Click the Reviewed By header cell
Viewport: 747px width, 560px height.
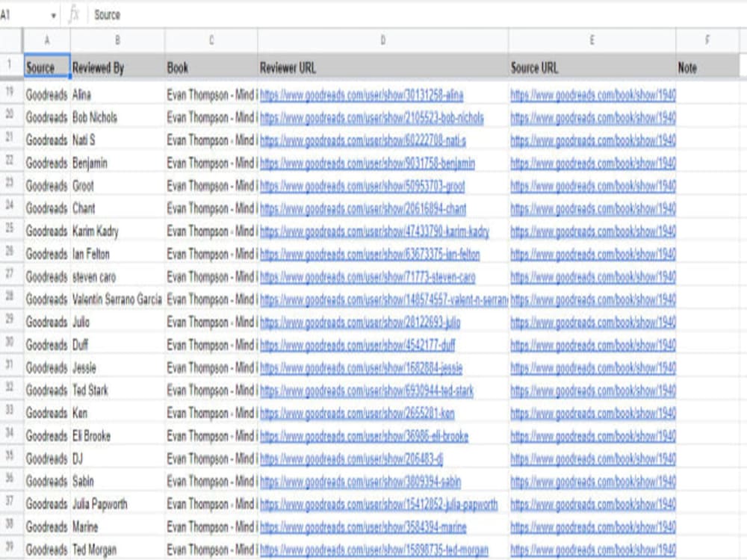coord(117,66)
